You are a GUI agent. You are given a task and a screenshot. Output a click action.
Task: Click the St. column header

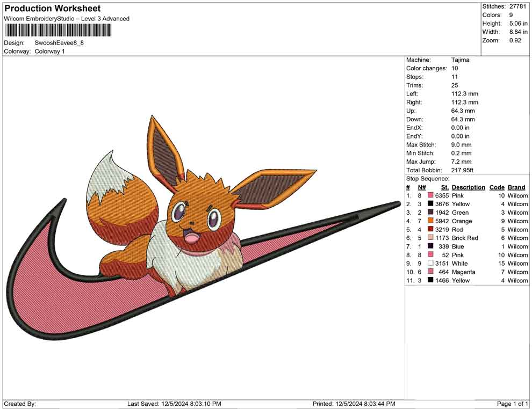click(444, 187)
